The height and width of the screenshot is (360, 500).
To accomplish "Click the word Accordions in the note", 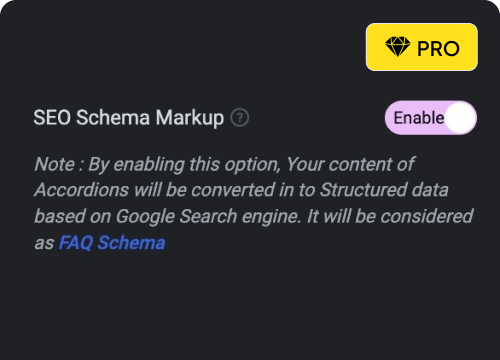I will [82, 190].
